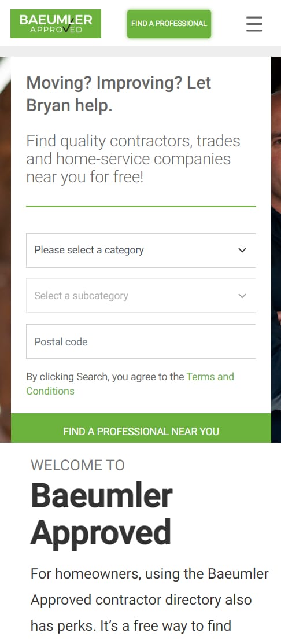The image size is (281, 644).
Task: Click the 'By clicking Search, you agree' text
Action: (105, 377)
